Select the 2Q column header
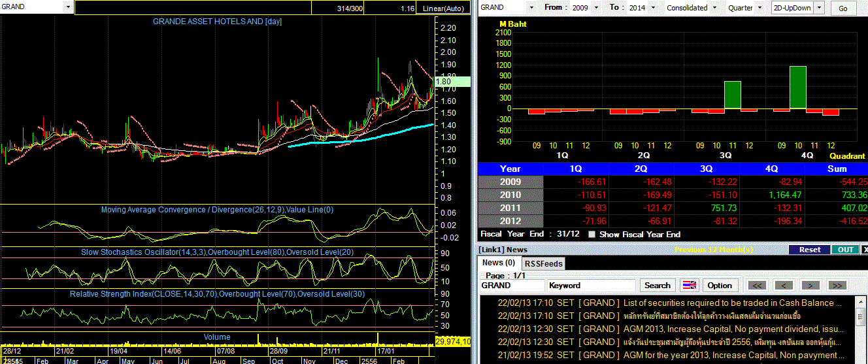868x364 pixels. [641, 169]
